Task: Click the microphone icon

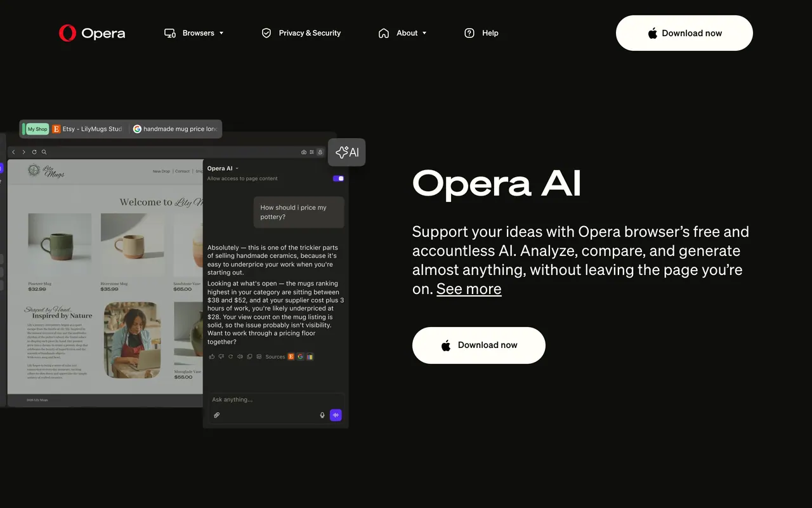Action: [322, 415]
